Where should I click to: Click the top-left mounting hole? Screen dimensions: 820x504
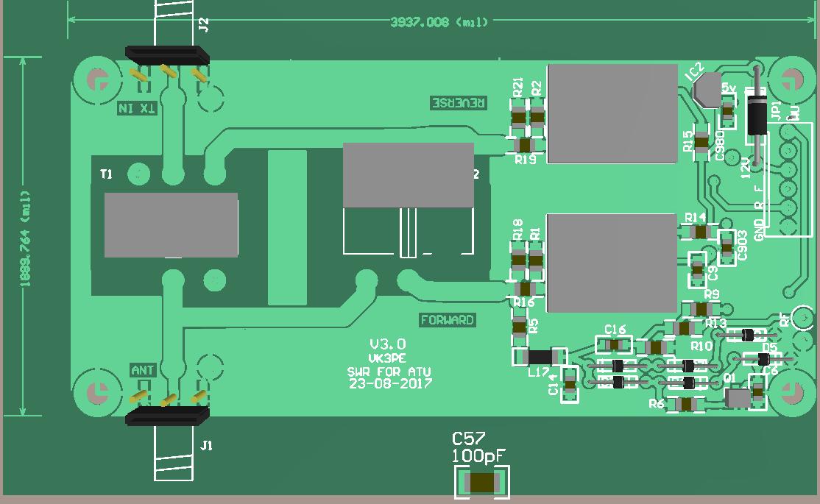(96, 79)
